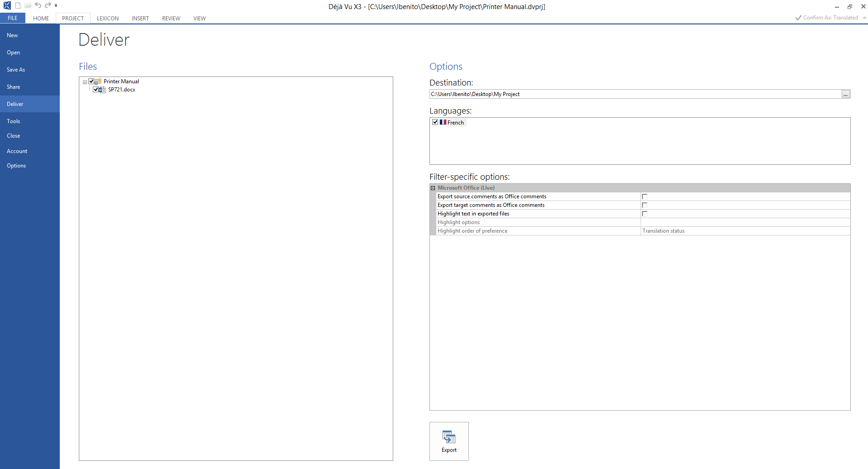Screen dimensions: 868x469
Task: Switch to the INSERT ribbon tab
Action: pyautogui.click(x=140, y=18)
